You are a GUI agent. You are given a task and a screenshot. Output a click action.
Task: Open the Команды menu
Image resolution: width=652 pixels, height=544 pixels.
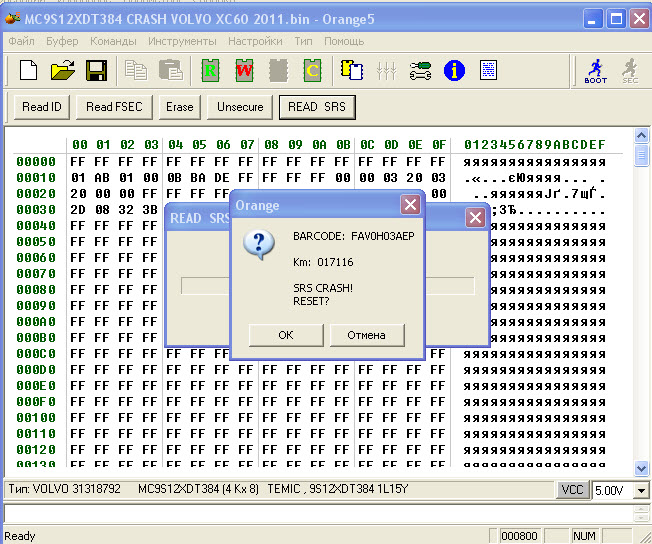point(113,41)
